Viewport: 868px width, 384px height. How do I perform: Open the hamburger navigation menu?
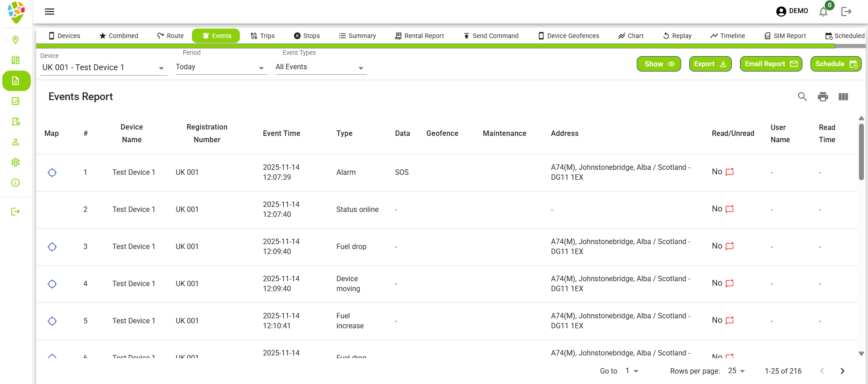click(x=49, y=11)
